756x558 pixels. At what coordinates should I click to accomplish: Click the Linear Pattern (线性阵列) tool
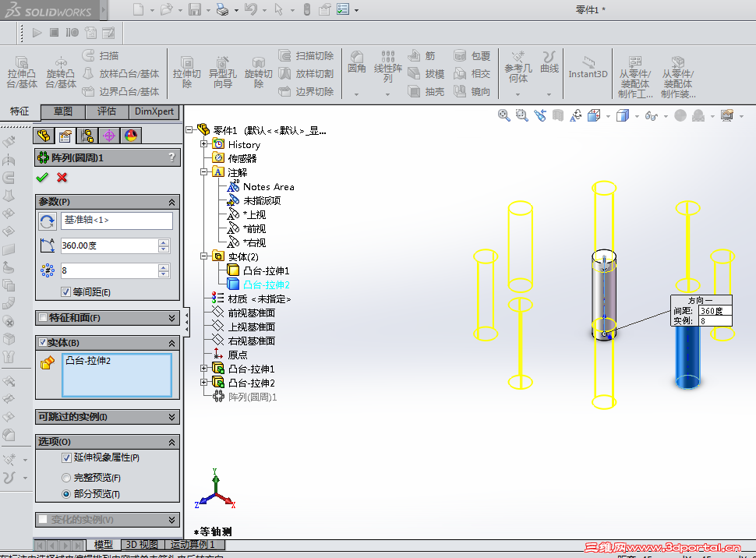[387, 66]
